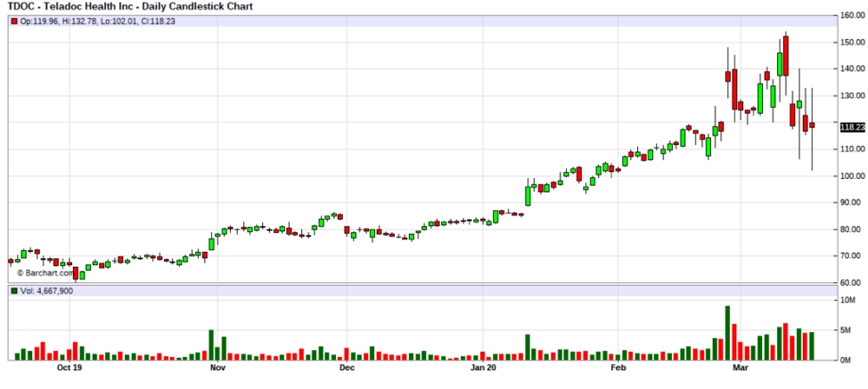Screen dimensions: 868x389
Task: Click the Mar date label
Action: pyautogui.click(x=741, y=367)
